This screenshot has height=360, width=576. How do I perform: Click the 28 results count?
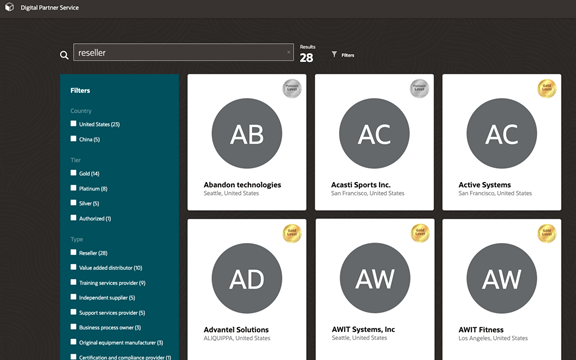click(x=306, y=58)
